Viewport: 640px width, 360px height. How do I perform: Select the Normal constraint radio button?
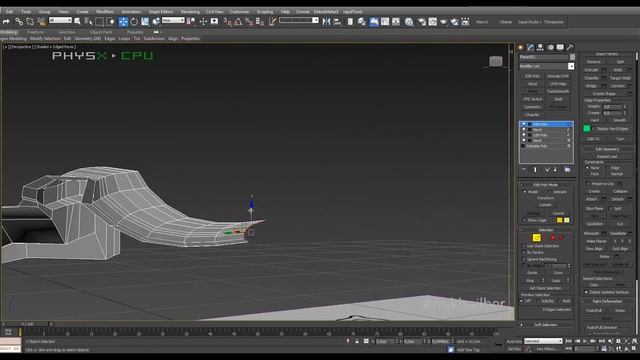[x=608, y=174]
